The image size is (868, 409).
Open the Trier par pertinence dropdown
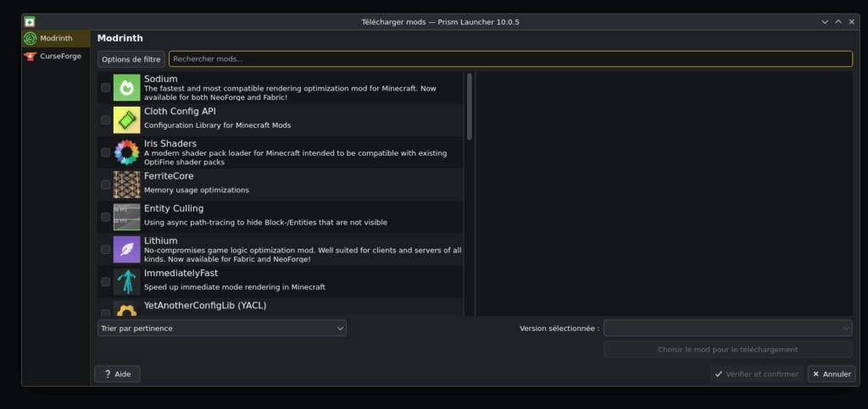point(221,328)
